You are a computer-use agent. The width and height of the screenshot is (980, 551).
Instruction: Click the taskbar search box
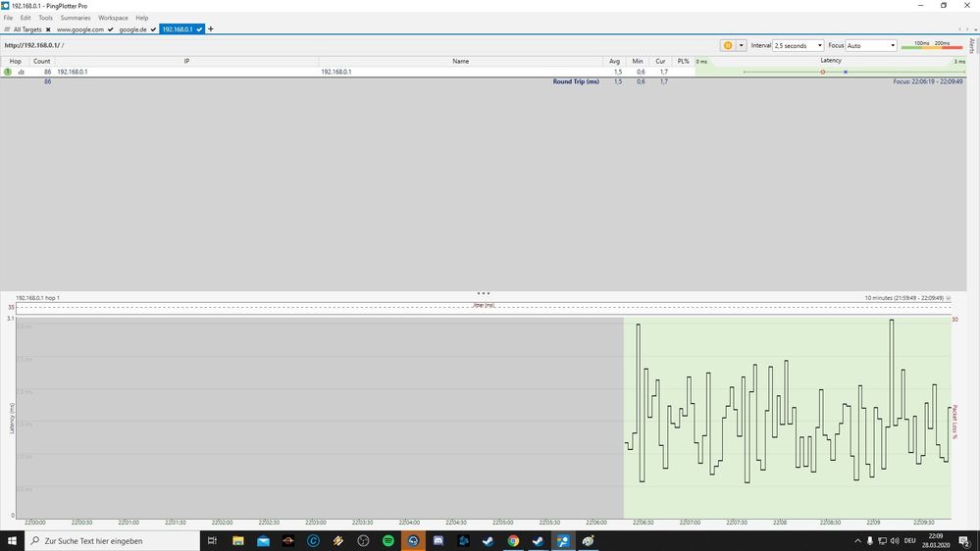coord(113,540)
